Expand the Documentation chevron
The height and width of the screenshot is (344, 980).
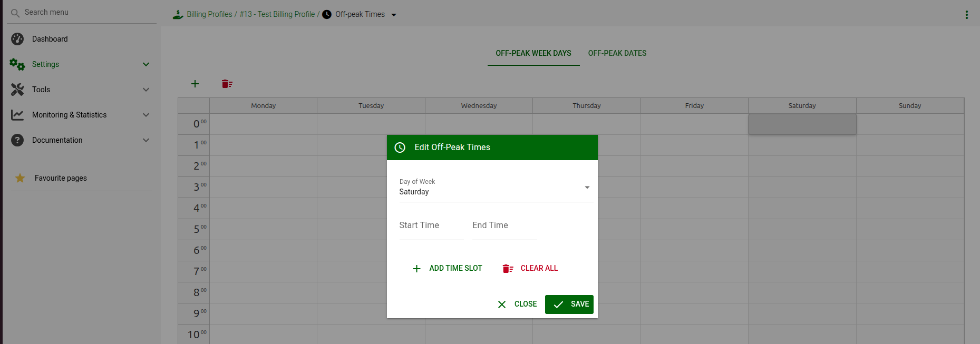146,140
